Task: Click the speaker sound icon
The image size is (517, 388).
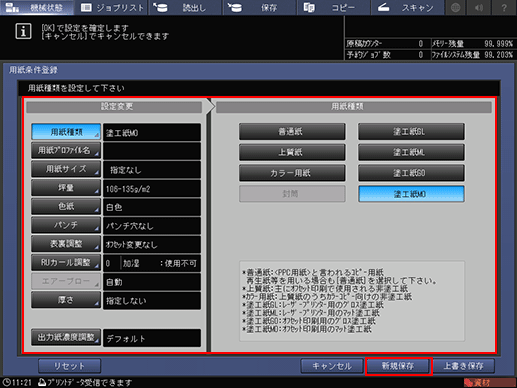Action: [480, 7]
